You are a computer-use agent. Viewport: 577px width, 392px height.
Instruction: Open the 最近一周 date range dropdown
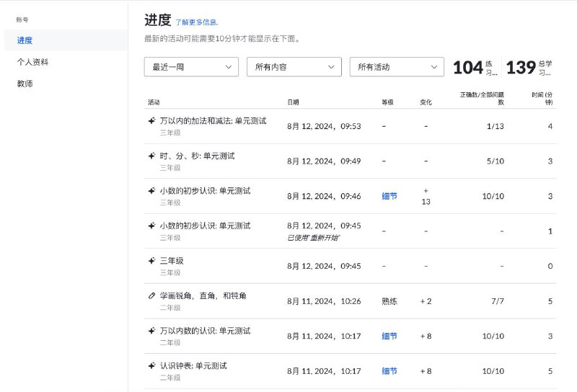click(x=191, y=67)
